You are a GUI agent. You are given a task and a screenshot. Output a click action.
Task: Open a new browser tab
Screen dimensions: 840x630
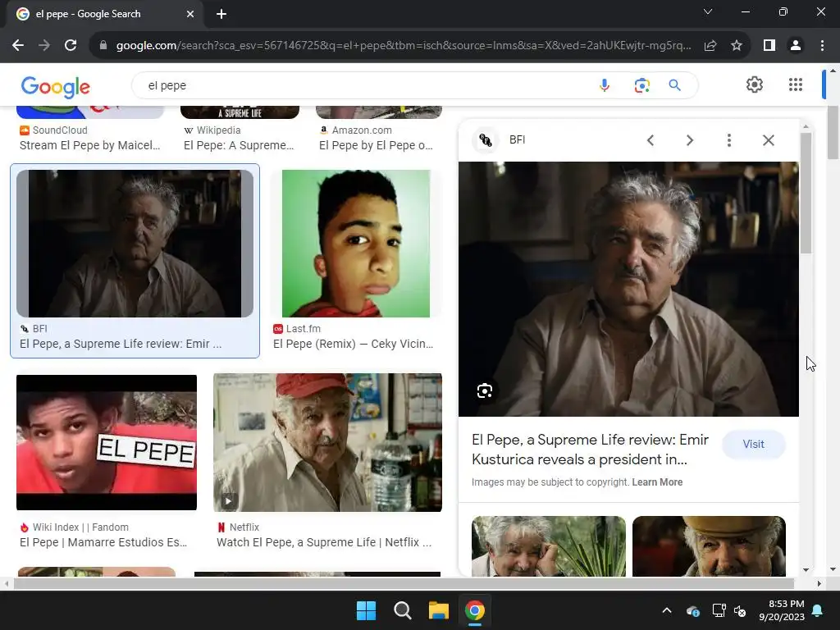point(221,14)
